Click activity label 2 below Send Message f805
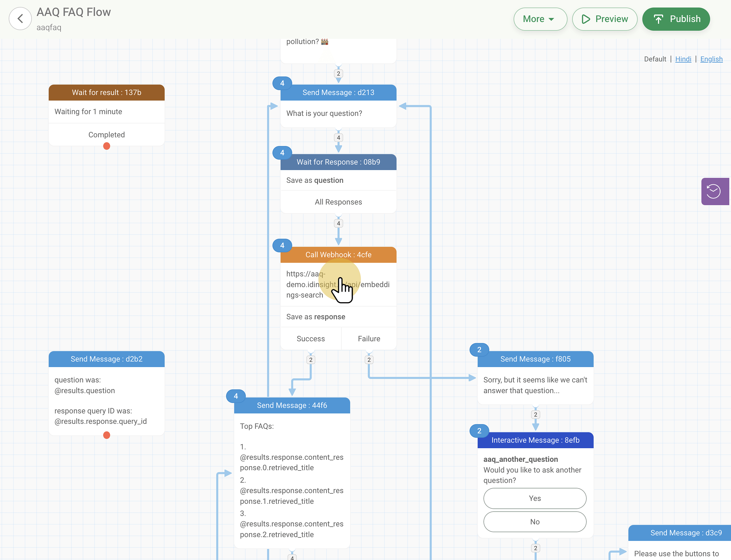Image resolution: width=731 pixels, height=560 pixels. click(536, 415)
